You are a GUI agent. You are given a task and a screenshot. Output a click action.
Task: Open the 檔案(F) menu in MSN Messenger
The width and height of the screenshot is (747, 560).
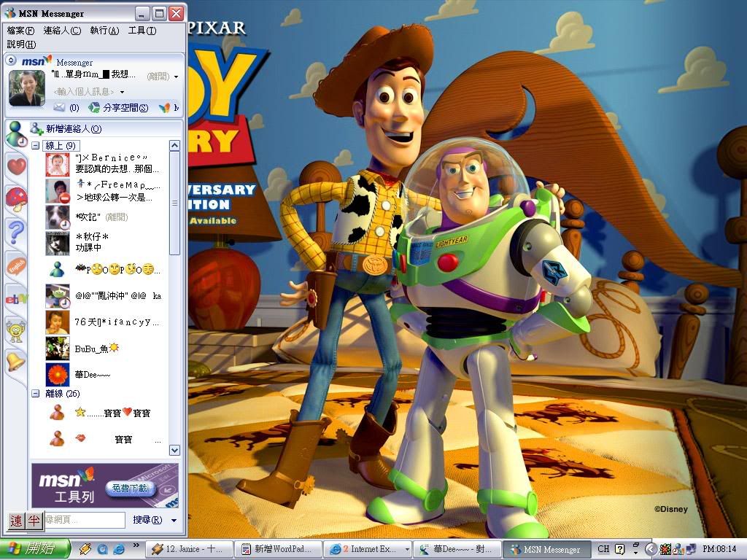click(x=20, y=31)
